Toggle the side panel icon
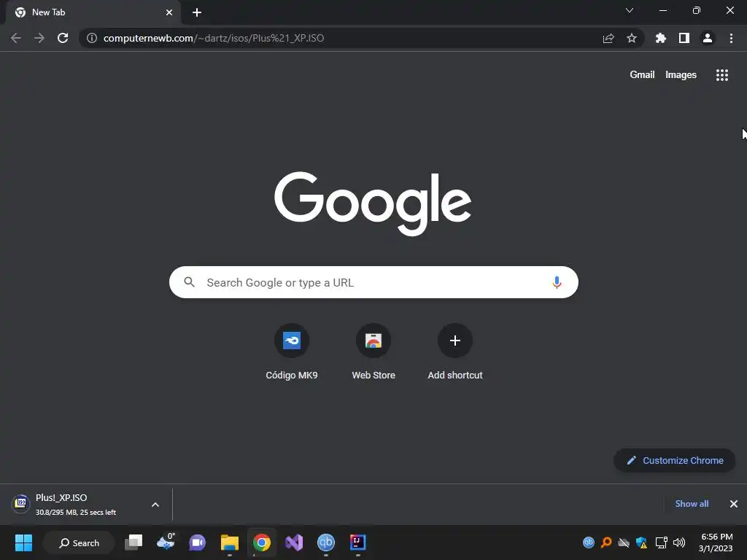Screen dimensions: 747x560 684,38
